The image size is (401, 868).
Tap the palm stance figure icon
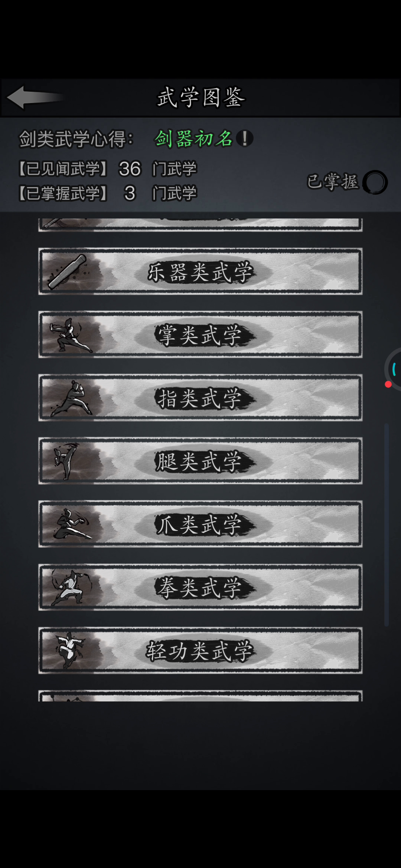click(70, 335)
